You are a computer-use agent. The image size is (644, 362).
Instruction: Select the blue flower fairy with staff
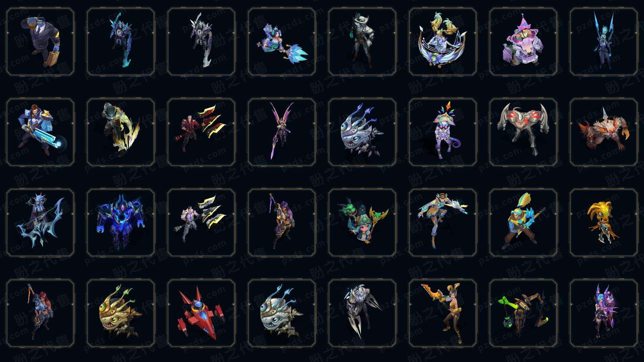pos(282,42)
